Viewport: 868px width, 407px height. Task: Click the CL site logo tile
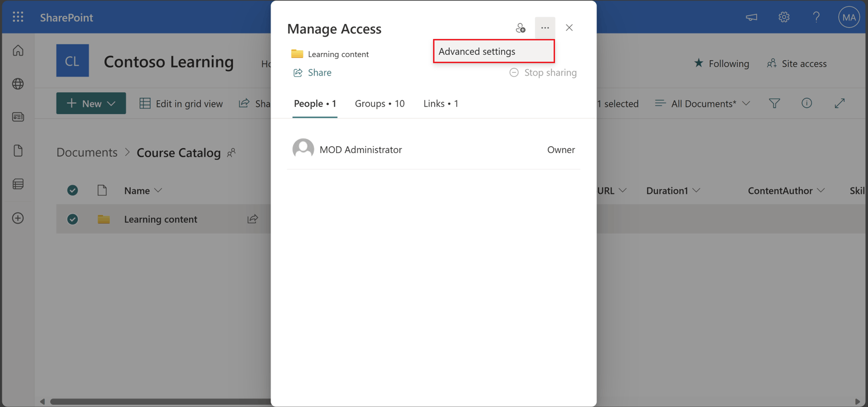tap(72, 60)
